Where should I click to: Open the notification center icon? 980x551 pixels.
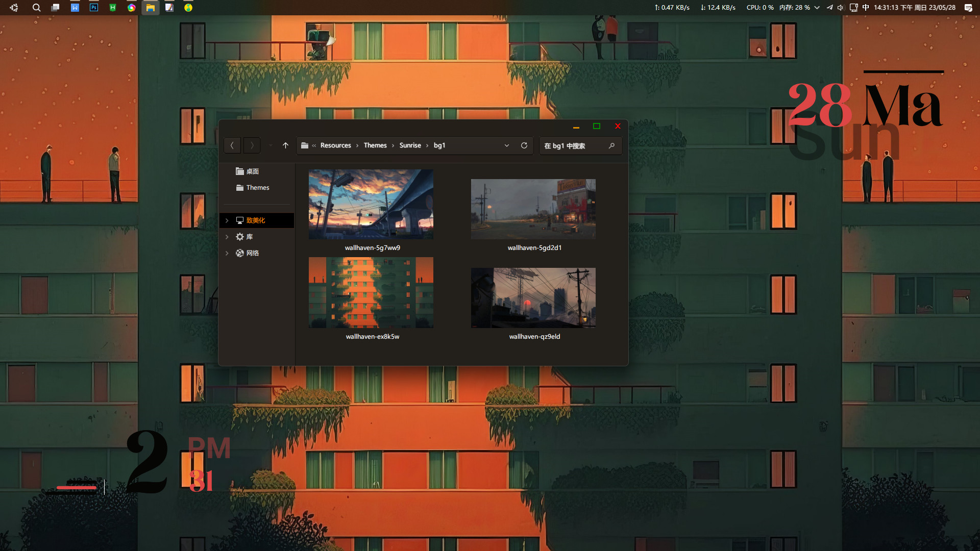click(968, 8)
